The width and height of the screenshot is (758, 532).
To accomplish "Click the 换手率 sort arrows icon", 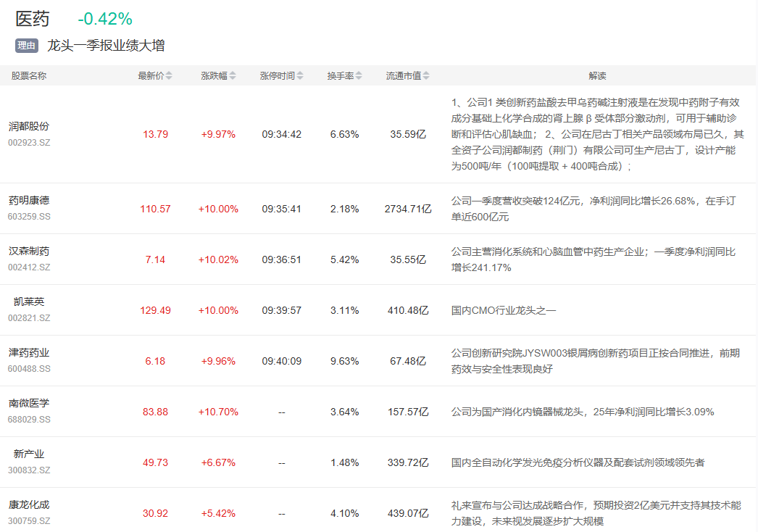I will (x=359, y=76).
